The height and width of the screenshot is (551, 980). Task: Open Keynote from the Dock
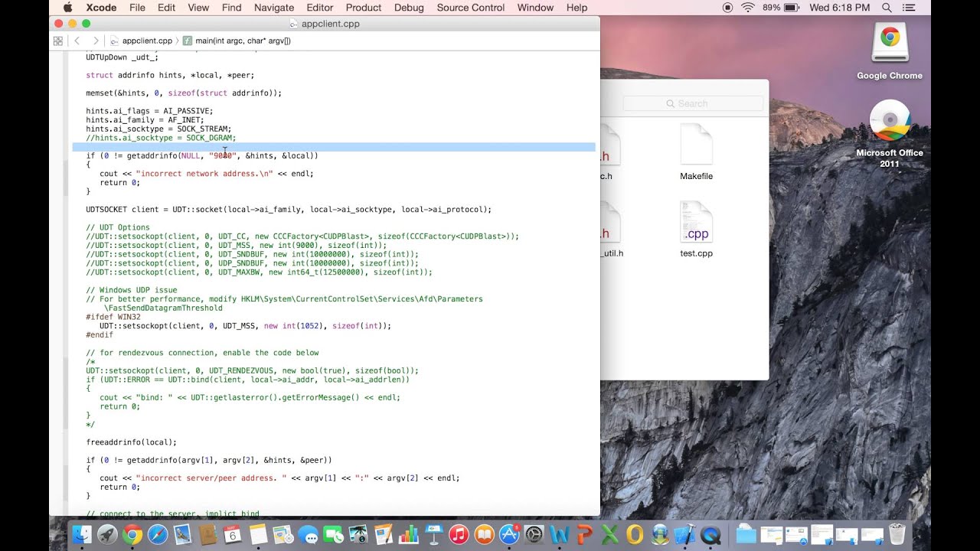(x=434, y=534)
